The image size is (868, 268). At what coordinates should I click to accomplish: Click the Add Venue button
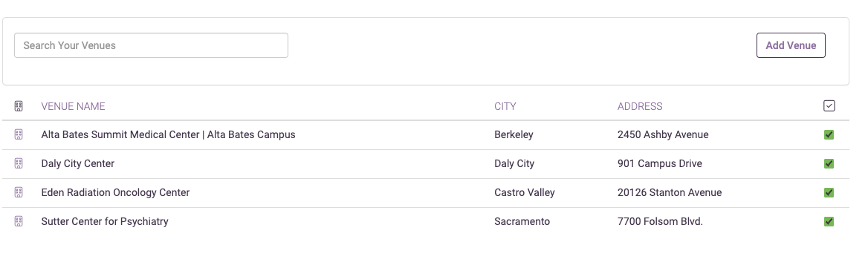point(791,45)
